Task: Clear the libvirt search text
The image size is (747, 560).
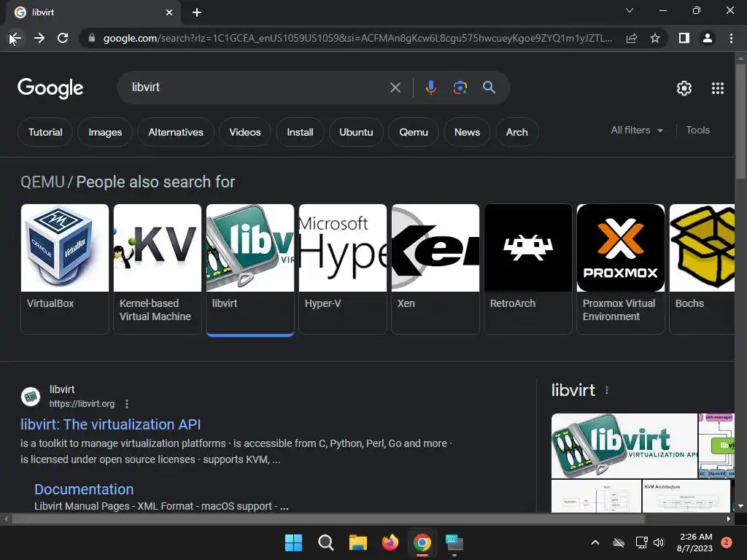Action: (395, 87)
